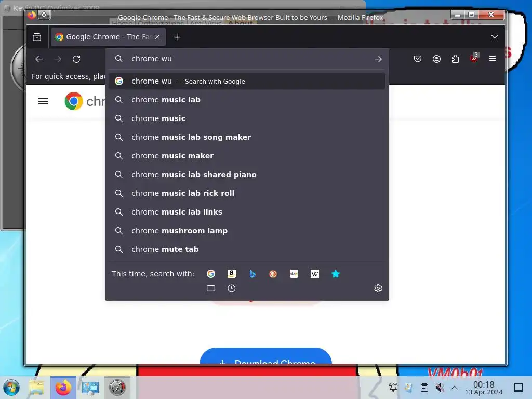Open the Extensions puzzle icon
Image resolution: width=532 pixels, height=399 pixels.
point(455,59)
